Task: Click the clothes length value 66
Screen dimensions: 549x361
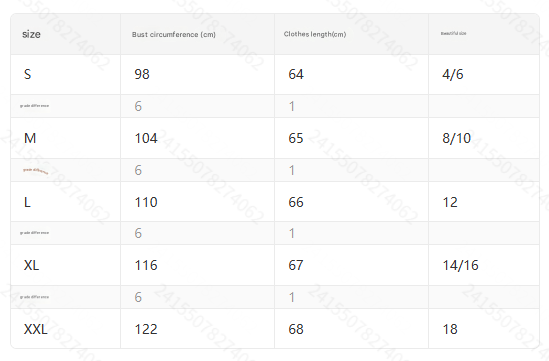Action: tap(296, 202)
